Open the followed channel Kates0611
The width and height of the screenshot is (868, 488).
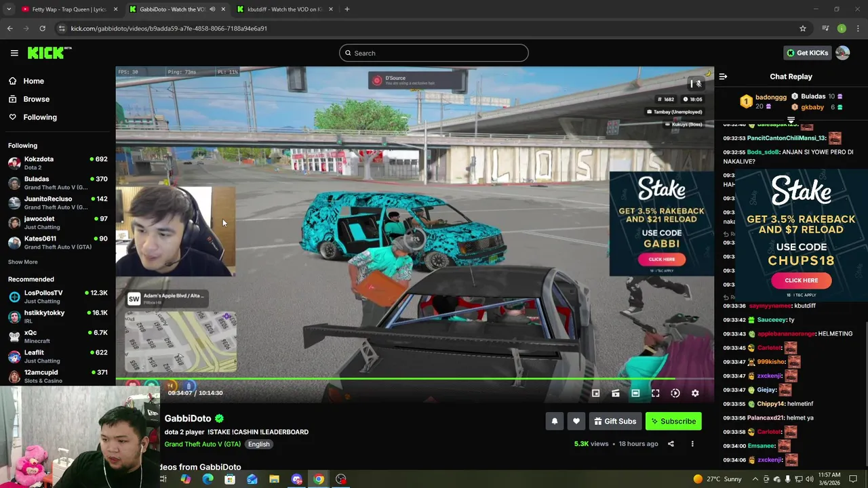[x=58, y=243]
